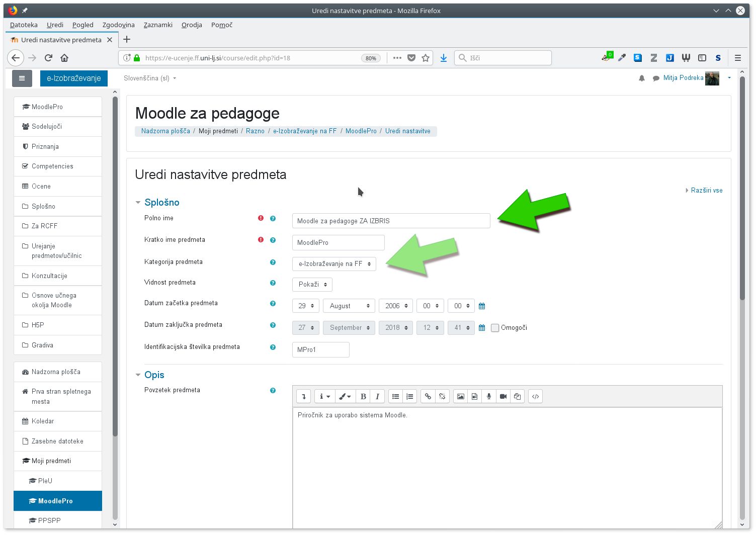This screenshot has height=535, width=756.
Task: Open the Zaznamki menu
Action: pyautogui.click(x=158, y=25)
